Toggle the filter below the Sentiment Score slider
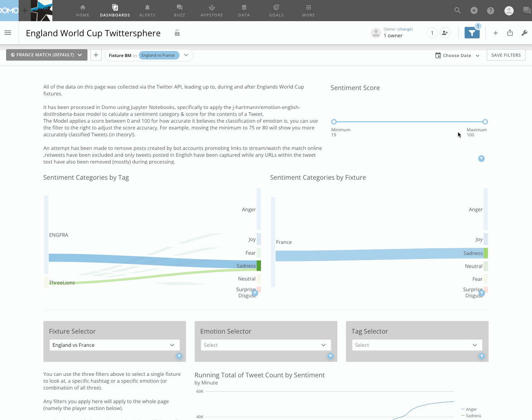Screen dimensions: 532x420 [x=481, y=158]
